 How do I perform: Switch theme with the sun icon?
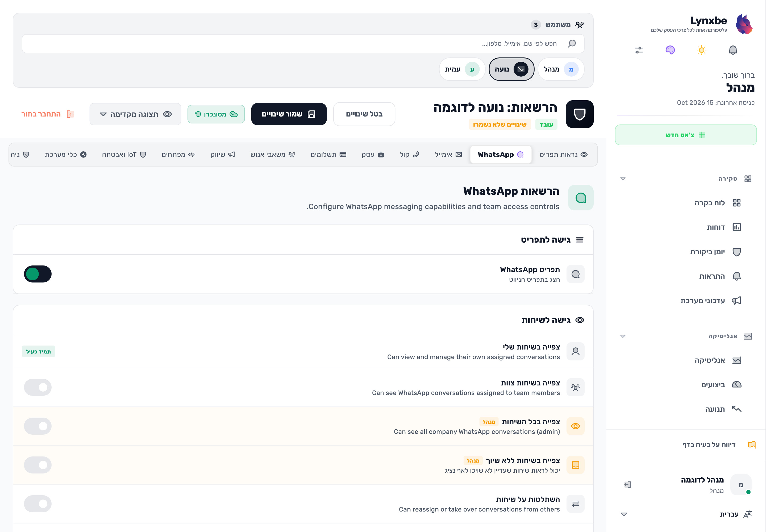pyautogui.click(x=701, y=50)
